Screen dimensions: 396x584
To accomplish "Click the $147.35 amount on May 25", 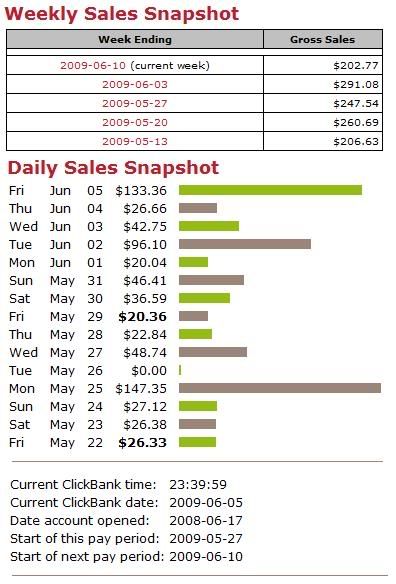I will [x=141, y=388].
